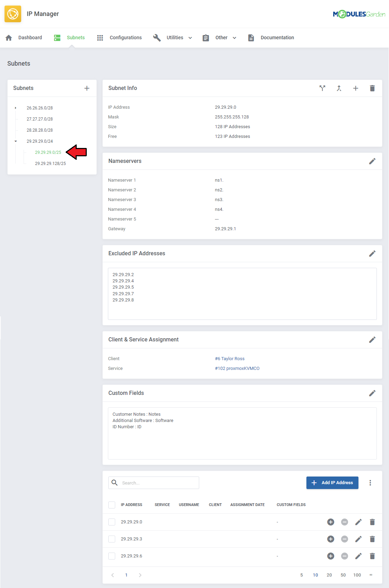Delete the subnet using Subnet Info trash icon
This screenshot has width=389, height=588.
click(372, 88)
